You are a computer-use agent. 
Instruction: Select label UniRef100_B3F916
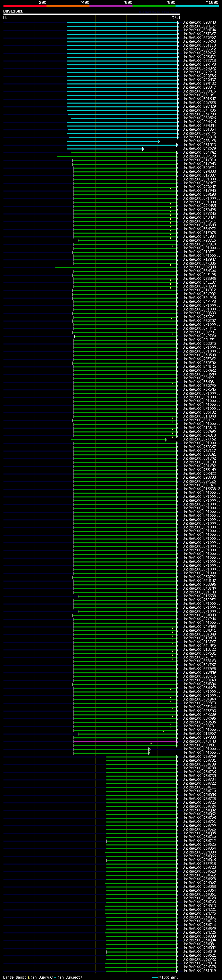pyautogui.click(x=199, y=864)
